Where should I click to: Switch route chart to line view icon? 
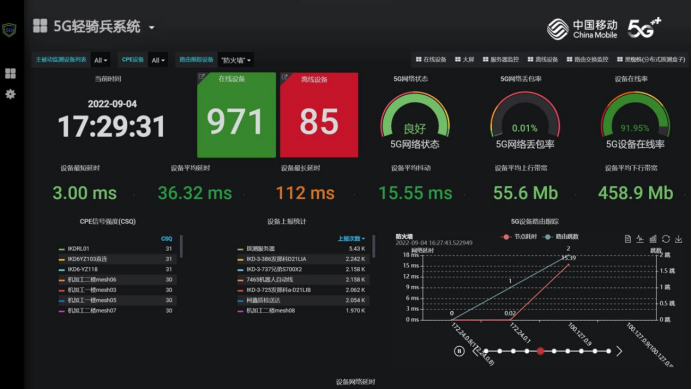(x=640, y=239)
